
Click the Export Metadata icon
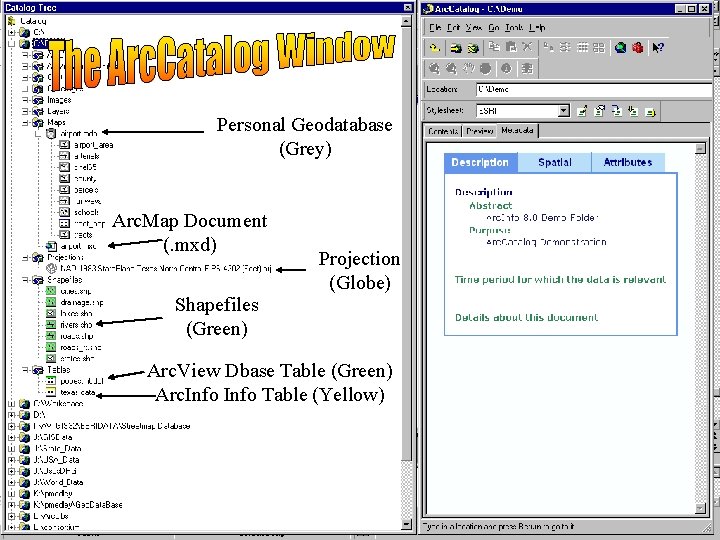click(x=650, y=111)
